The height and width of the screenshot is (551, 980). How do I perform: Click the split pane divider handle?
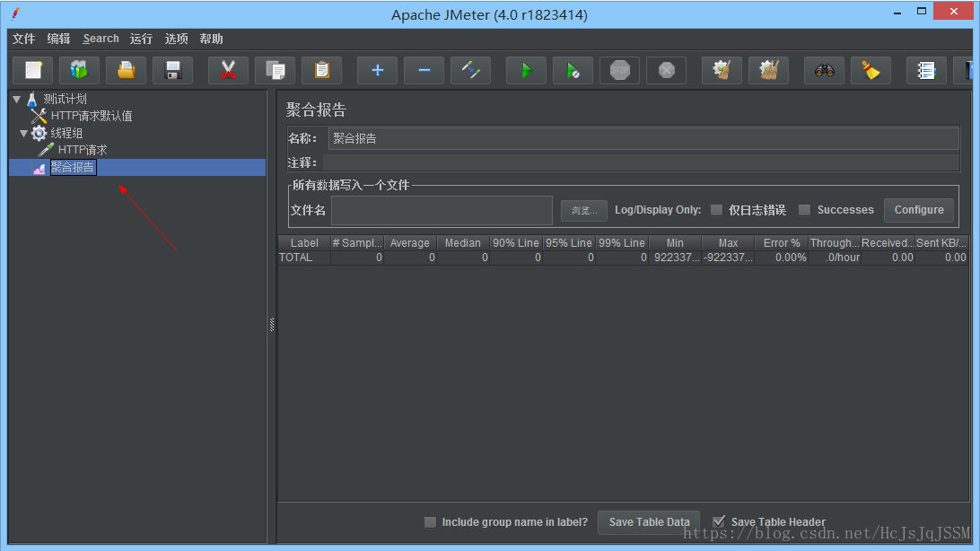click(x=272, y=324)
